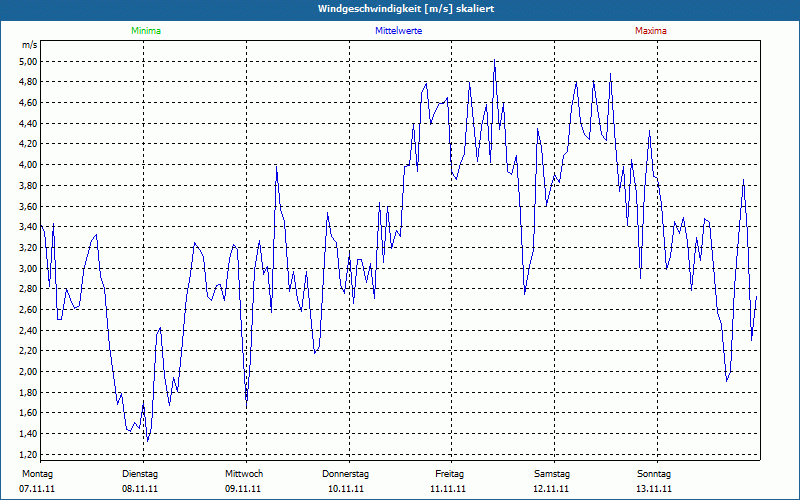
Task: Click the Mittwoch day label
Action: click(x=244, y=474)
